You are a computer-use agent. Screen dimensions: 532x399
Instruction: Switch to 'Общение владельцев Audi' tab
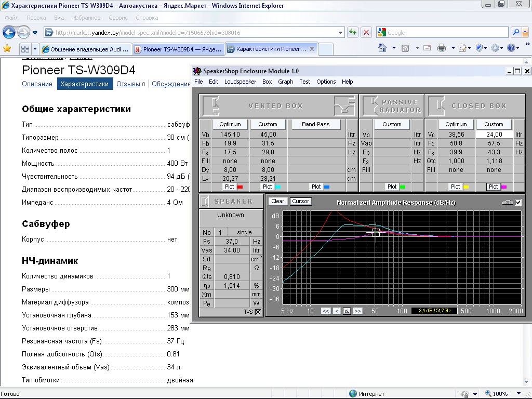[x=86, y=49]
